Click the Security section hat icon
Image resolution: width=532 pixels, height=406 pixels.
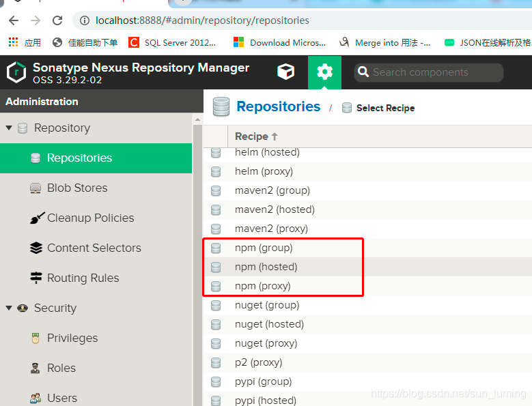[x=23, y=308]
